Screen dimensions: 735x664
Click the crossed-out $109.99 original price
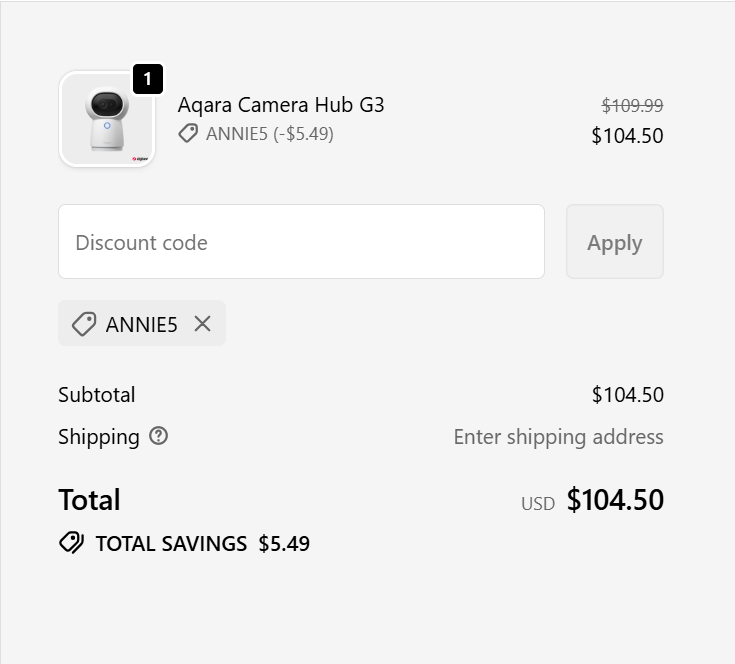pos(632,105)
